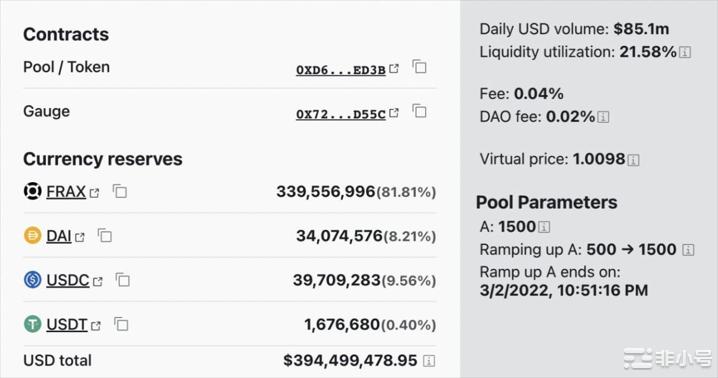Viewport: 718px width, 378px height.
Task: Select the DAI reserve amount 34,074,576
Action: [x=339, y=236]
